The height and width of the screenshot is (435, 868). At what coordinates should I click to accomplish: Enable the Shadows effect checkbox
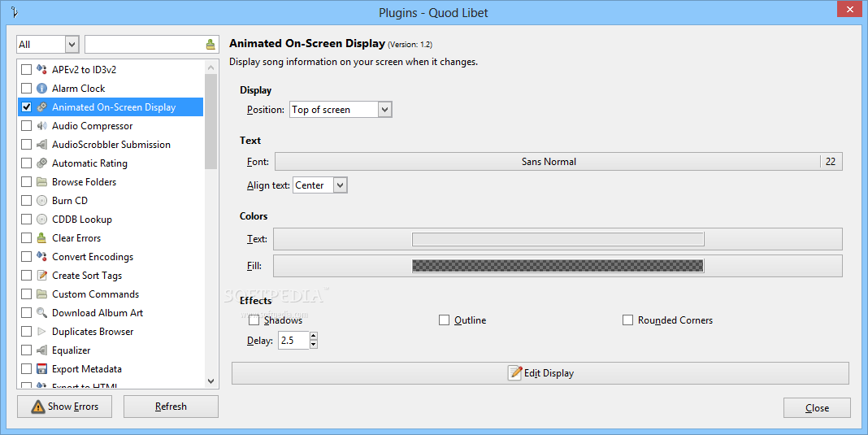pyautogui.click(x=254, y=320)
